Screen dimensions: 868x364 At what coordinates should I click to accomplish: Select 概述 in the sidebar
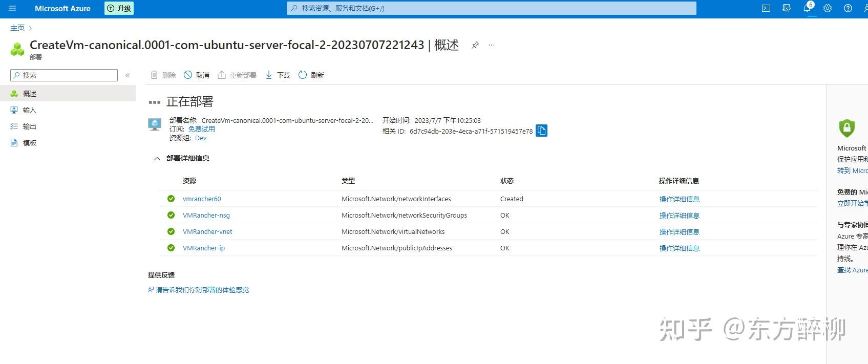tap(68, 94)
